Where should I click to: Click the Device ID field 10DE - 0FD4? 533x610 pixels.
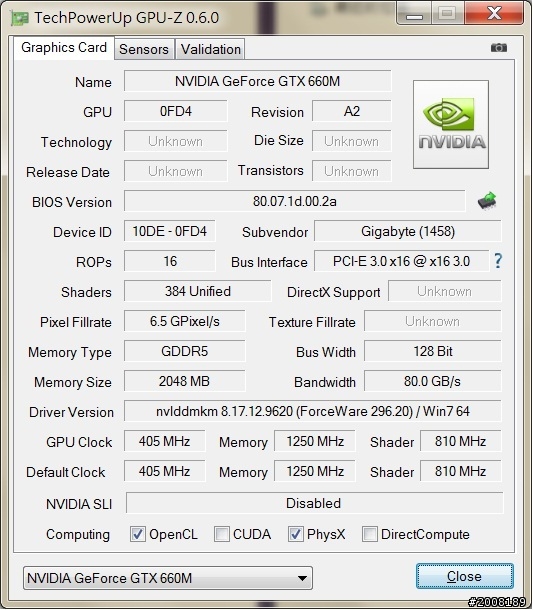coord(170,231)
